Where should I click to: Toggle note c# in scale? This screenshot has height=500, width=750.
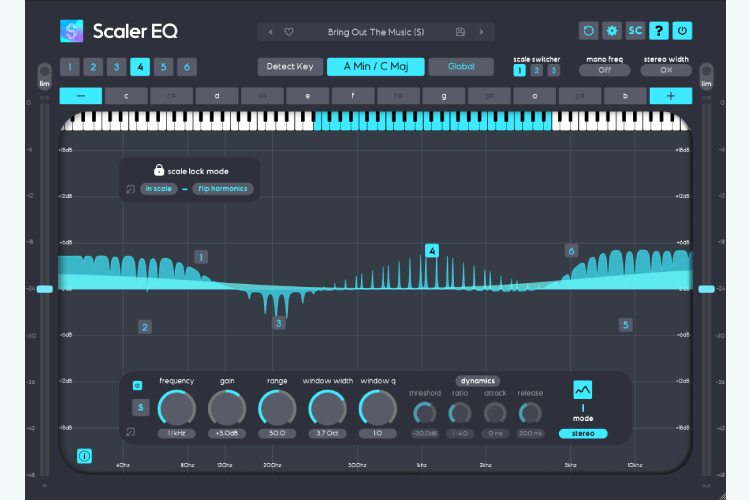tap(172, 96)
